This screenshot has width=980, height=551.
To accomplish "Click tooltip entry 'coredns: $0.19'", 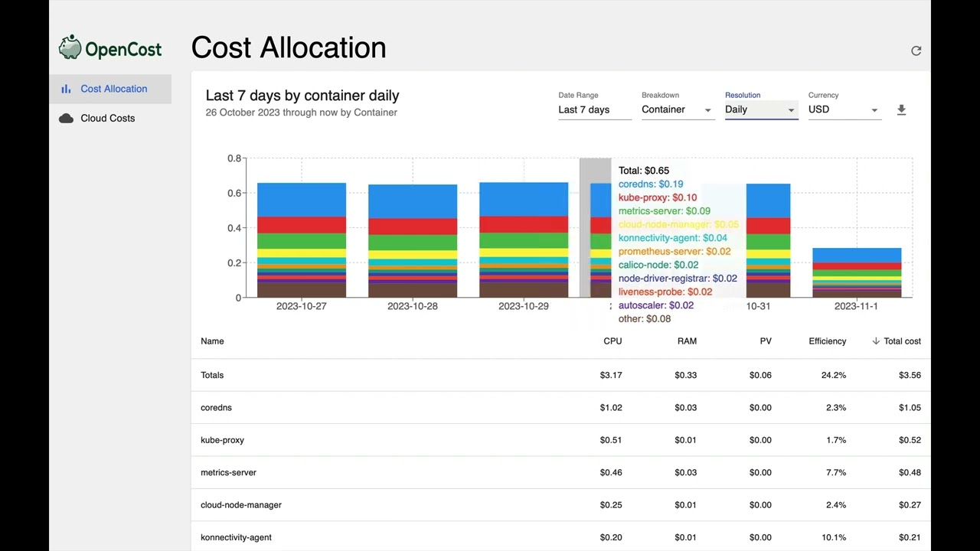I will coord(651,184).
